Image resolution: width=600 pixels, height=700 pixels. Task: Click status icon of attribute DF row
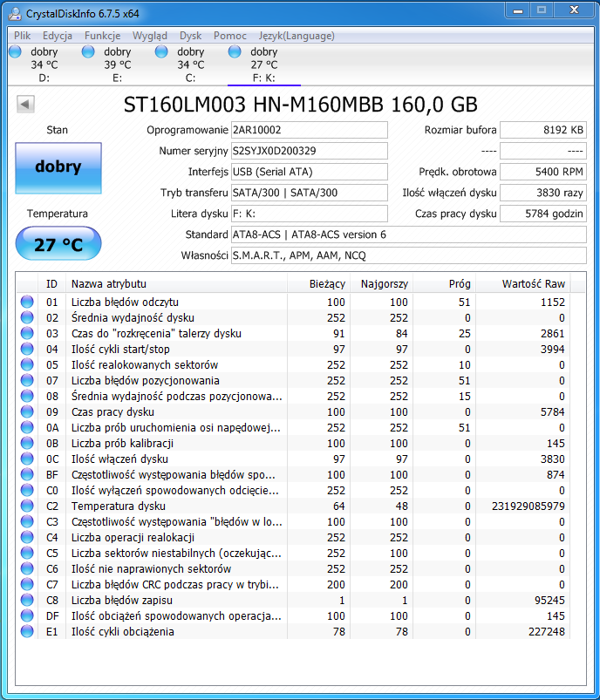pos(27,615)
